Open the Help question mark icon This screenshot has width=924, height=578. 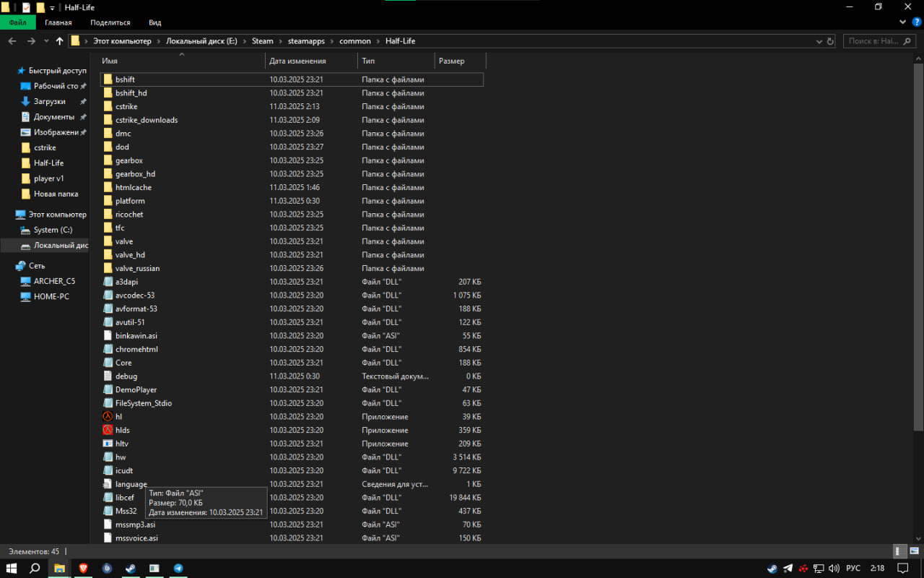click(x=917, y=22)
